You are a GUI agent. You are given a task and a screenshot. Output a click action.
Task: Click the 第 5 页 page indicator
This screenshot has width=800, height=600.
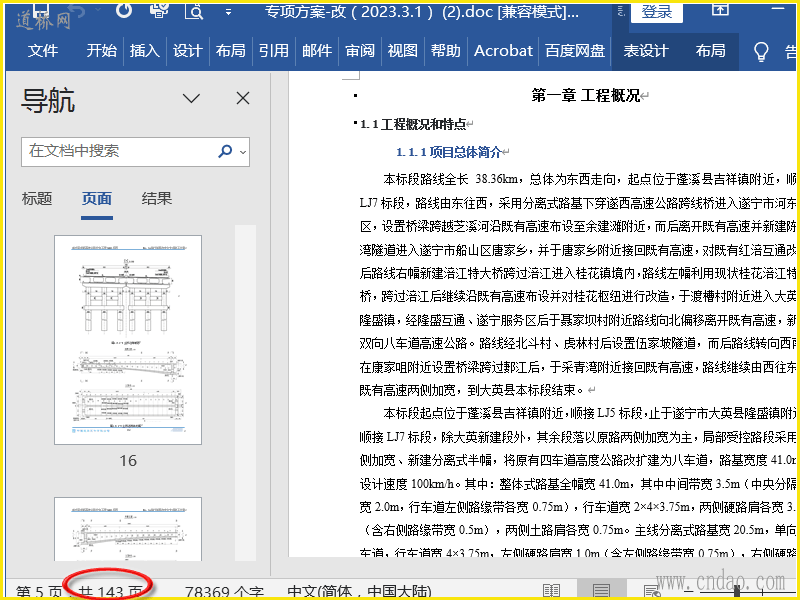point(38,592)
